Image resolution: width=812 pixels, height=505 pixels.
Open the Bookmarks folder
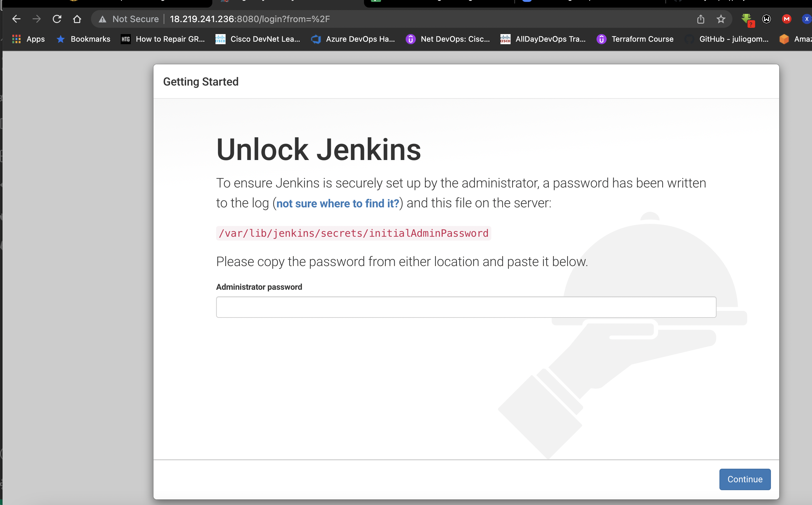(84, 39)
